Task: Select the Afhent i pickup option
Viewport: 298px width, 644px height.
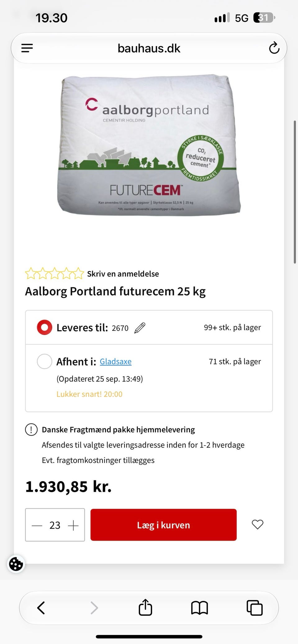Action: click(x=44, y=361)
